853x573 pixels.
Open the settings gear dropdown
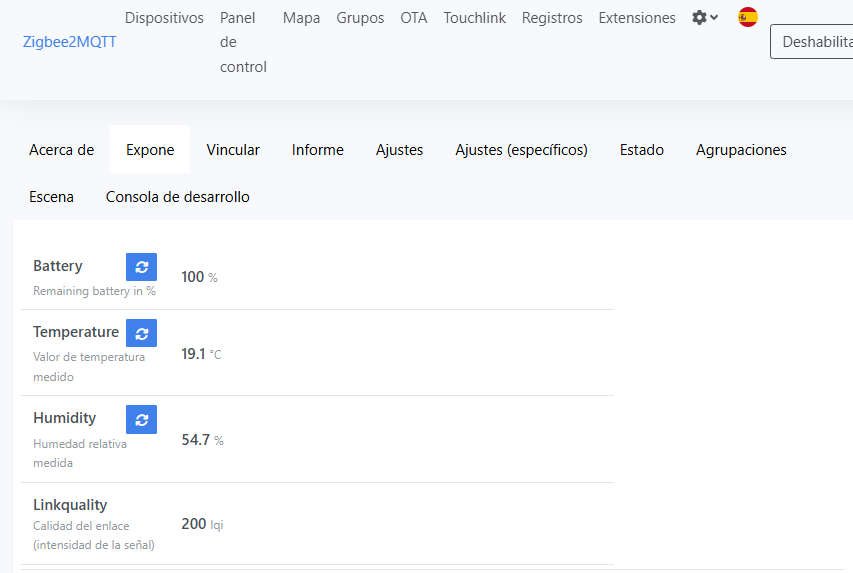[705, 18]
